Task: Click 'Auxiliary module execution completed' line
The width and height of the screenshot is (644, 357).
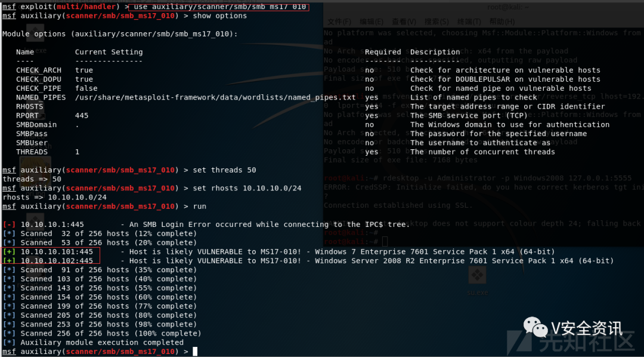Action: [x=93, y=342]
